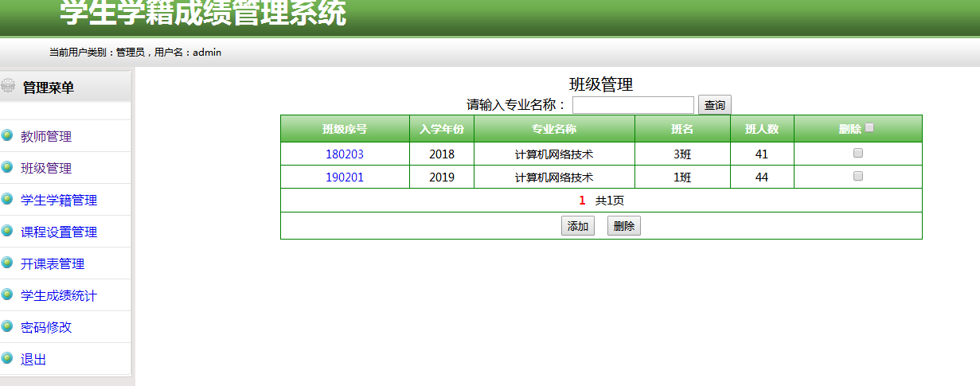Focus the 专业名称 search input field
980x386 pixels.
tap(634, 105)
